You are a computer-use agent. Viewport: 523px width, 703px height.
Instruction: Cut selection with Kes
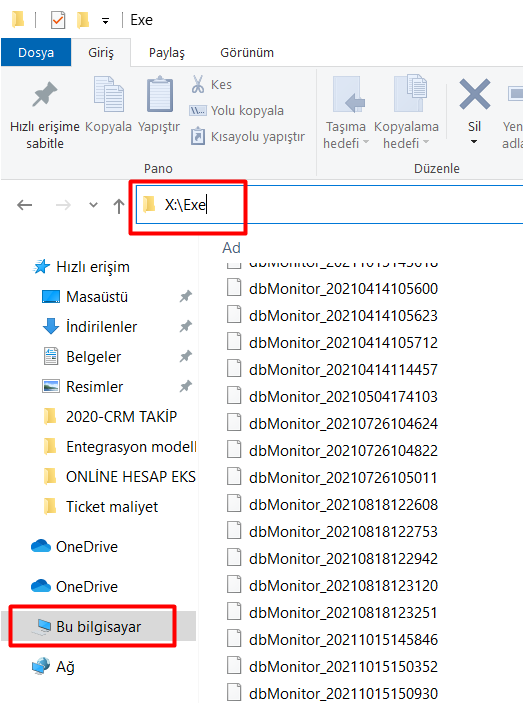(211, 84)
